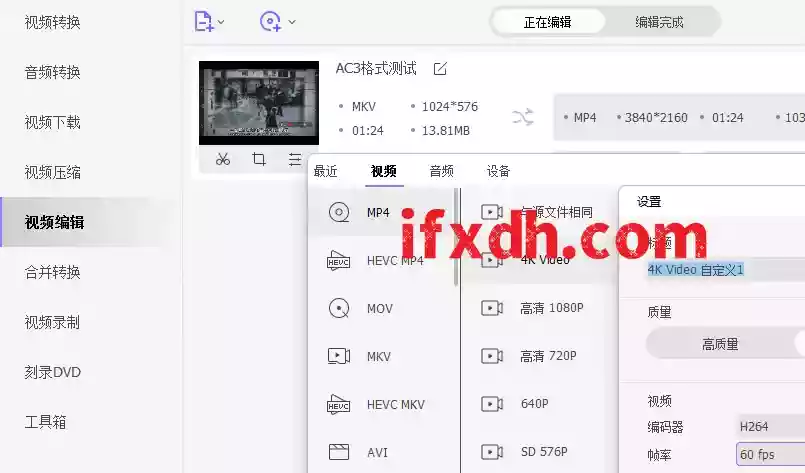Select the MP4 format row
This screenshot has height=473, width=805.
[381, 212]
